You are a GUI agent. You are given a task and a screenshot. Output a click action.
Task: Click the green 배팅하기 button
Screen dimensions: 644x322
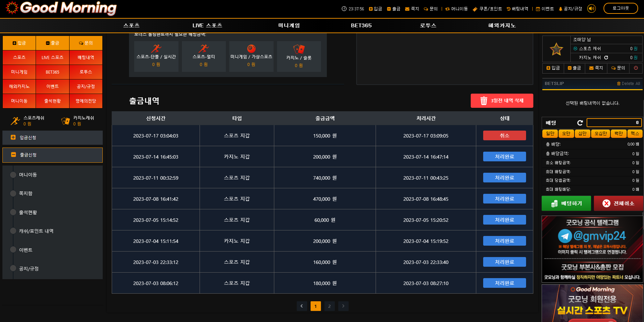tap(566, 203)
